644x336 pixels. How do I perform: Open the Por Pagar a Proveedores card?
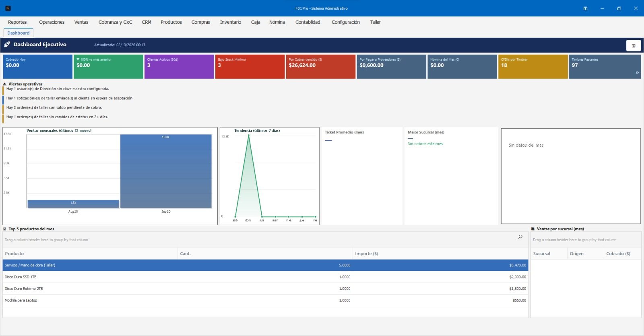click(392, 67)
